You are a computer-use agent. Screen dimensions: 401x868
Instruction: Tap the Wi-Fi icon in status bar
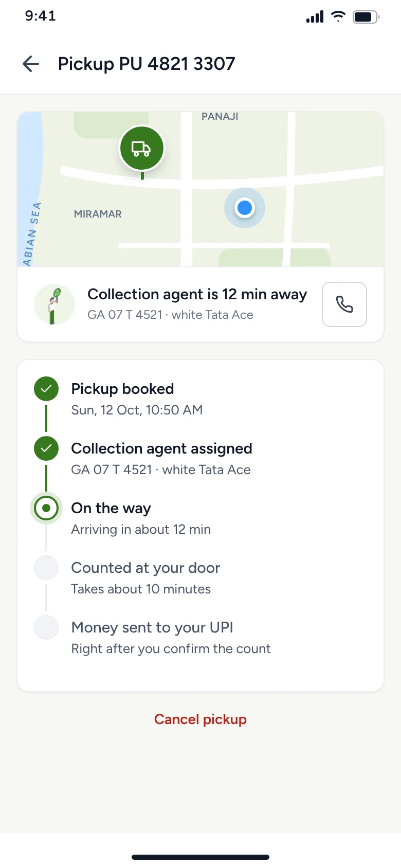point(338,16)
